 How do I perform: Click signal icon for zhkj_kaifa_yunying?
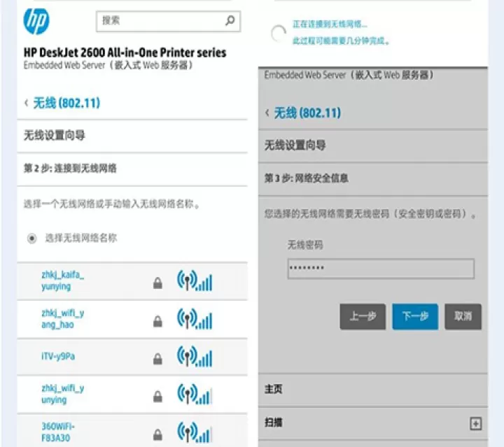tap(195, 281)
